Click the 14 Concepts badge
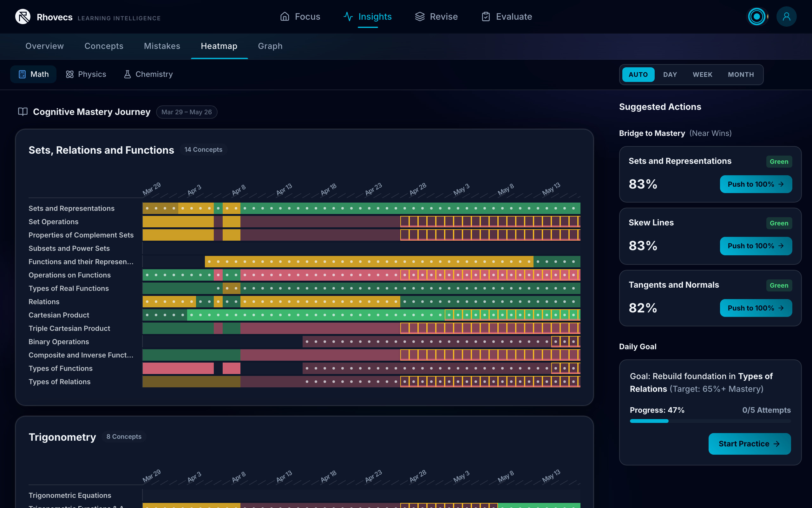Viewport: 812px width, 508px height. [203, 150]
